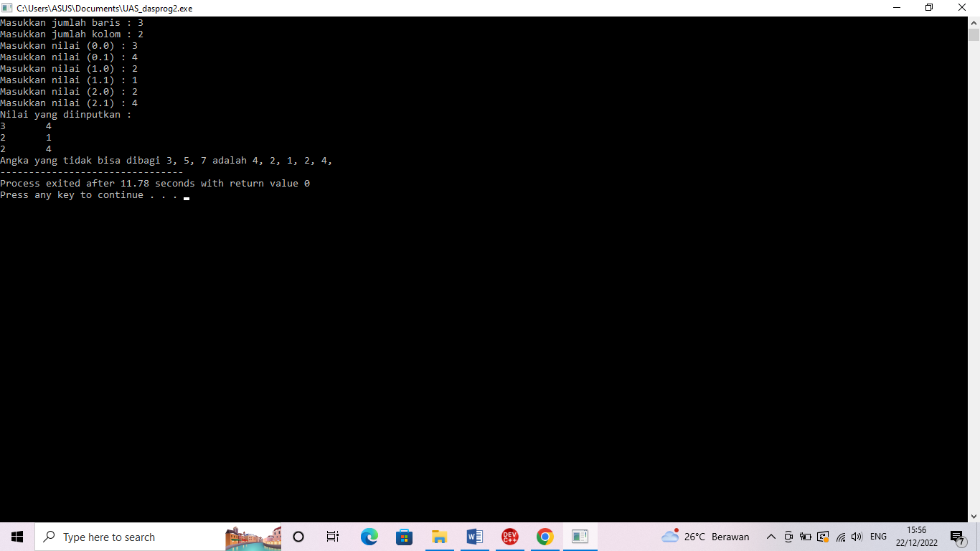Open the clock showing 15:56
Screen dimensions: 980x551
916,537
